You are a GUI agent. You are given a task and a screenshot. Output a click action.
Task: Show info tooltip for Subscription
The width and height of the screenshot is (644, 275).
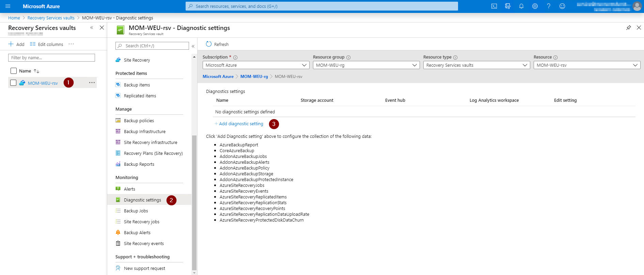pos(235,58)
